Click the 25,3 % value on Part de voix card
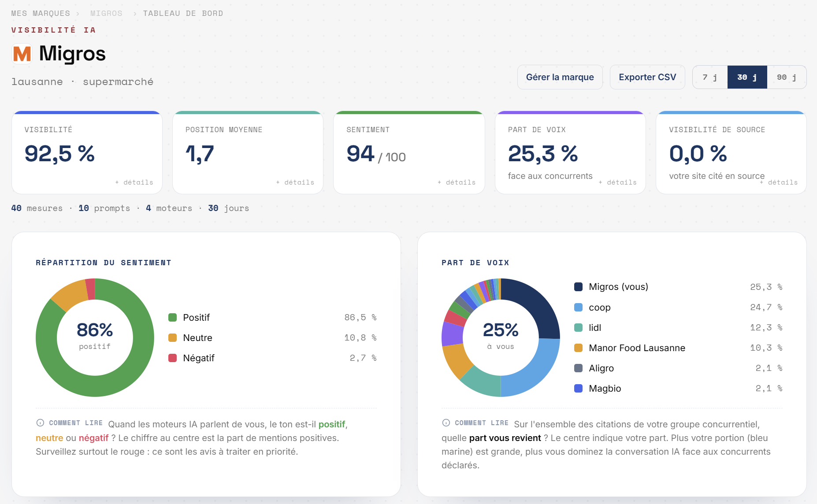 tap(543, 154)
